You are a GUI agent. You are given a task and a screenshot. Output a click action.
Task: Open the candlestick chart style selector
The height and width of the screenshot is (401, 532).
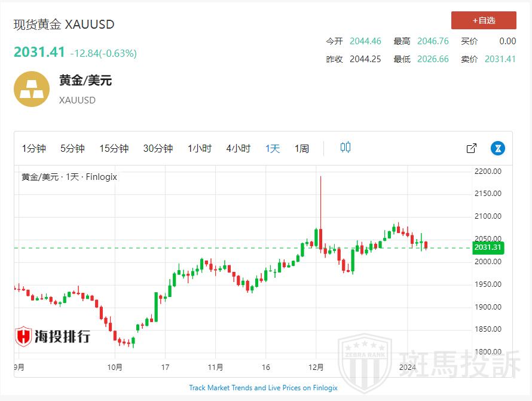[x=346, y=148]
